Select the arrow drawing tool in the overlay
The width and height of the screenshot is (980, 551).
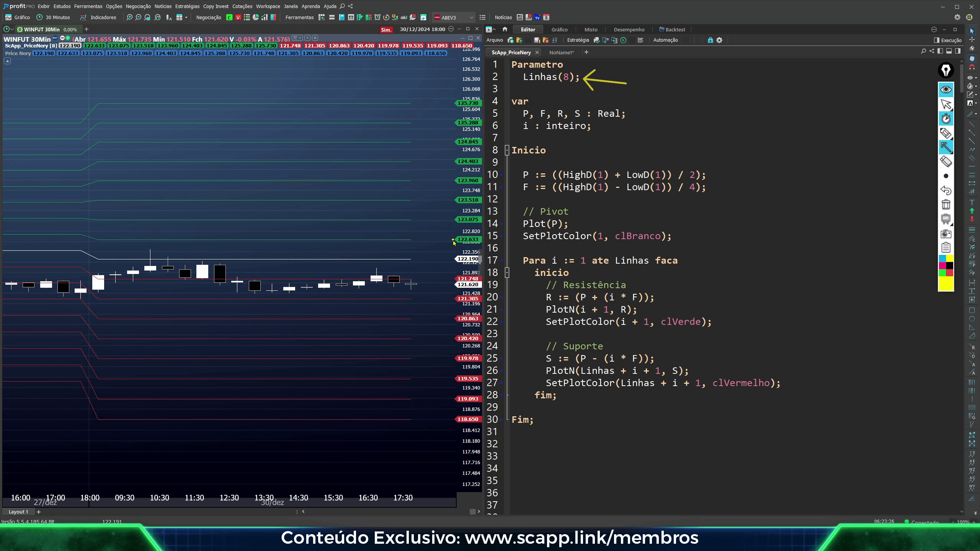click(946, 147)
